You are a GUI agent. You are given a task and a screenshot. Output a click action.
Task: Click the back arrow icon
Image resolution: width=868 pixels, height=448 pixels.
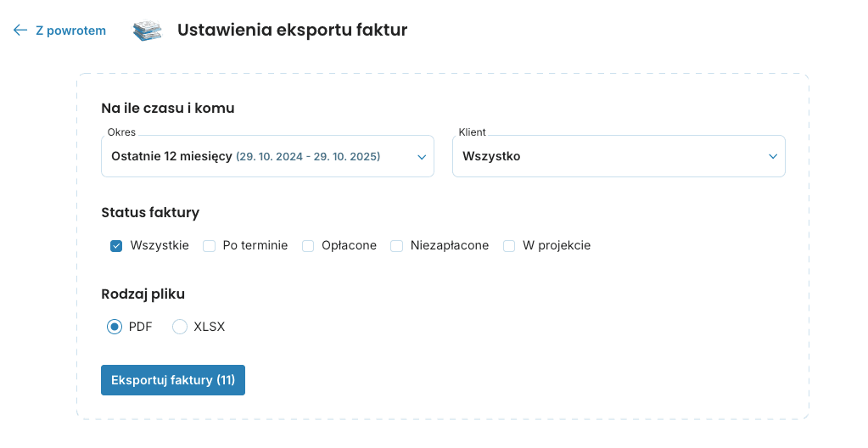[x=20, y=30]
